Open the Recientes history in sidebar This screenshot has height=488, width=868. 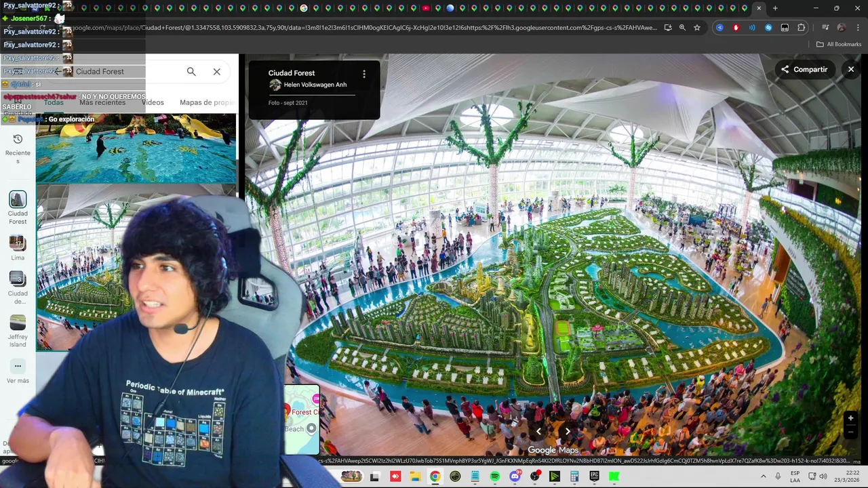(18, 147)
